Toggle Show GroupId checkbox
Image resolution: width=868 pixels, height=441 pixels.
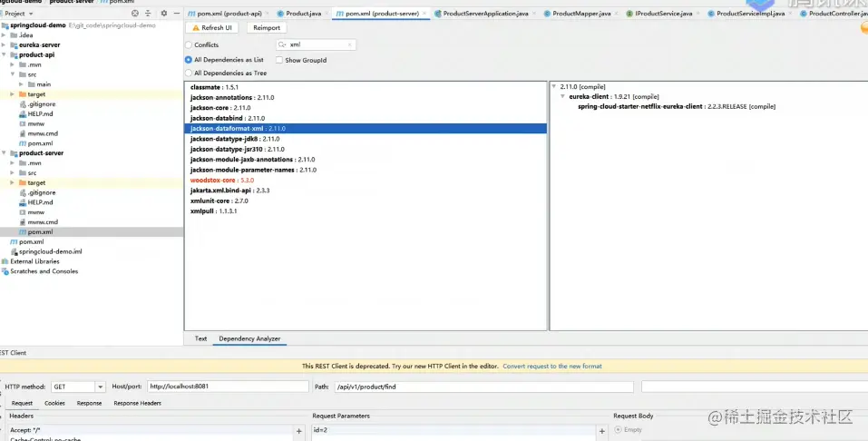coord(279,60)
